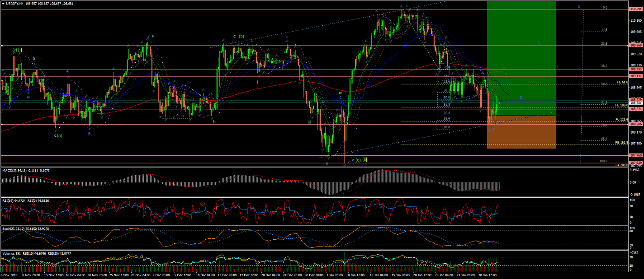Click the 108.306 price level tag
Screen dimensions: 644x279
pyautogui.click(x=635, y=125)
